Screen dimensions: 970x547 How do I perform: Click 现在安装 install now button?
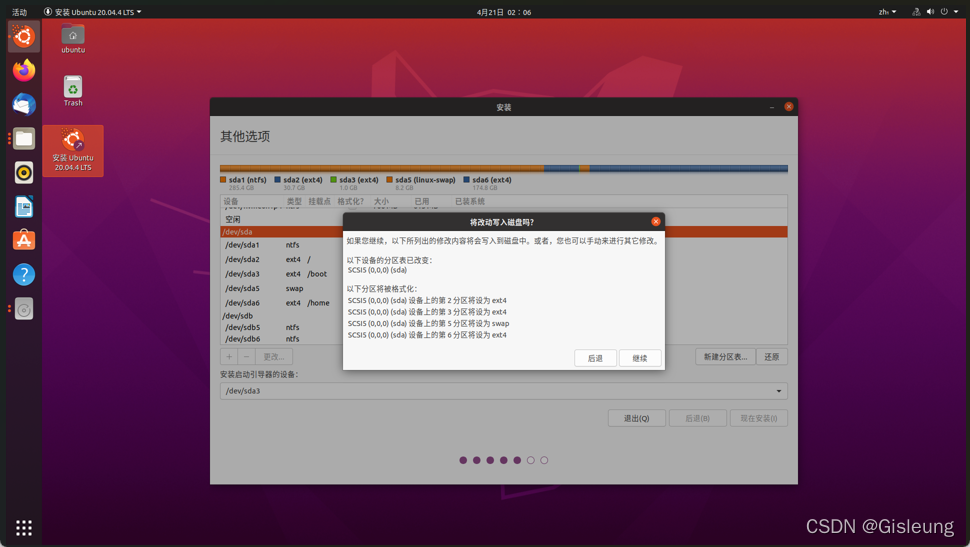coord(759,418)
